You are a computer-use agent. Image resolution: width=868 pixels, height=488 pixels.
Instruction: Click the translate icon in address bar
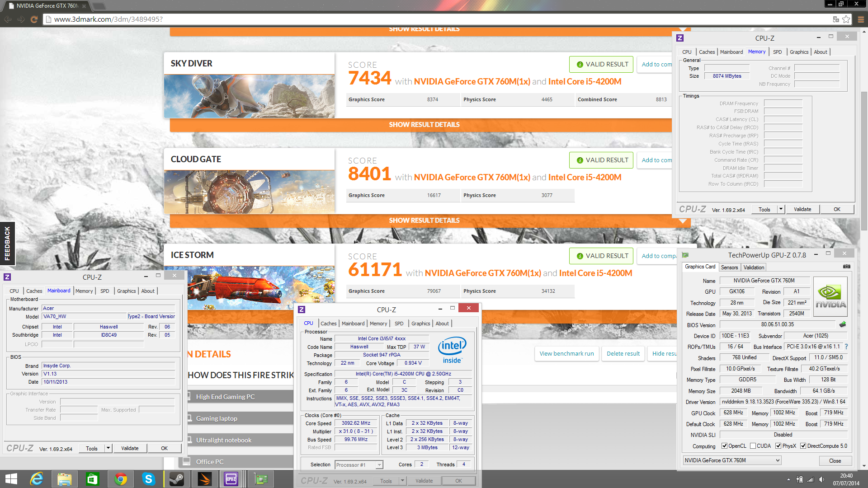pos(836,19)
